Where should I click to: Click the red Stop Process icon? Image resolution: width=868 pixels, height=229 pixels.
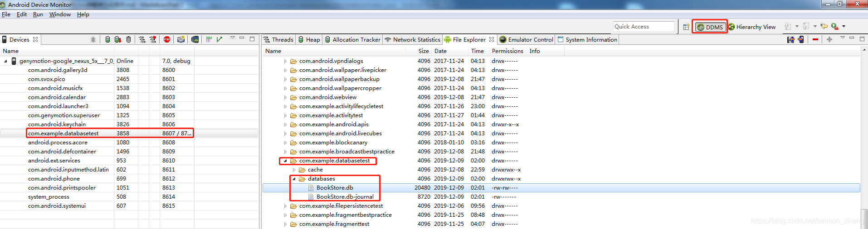click(167, 39)
